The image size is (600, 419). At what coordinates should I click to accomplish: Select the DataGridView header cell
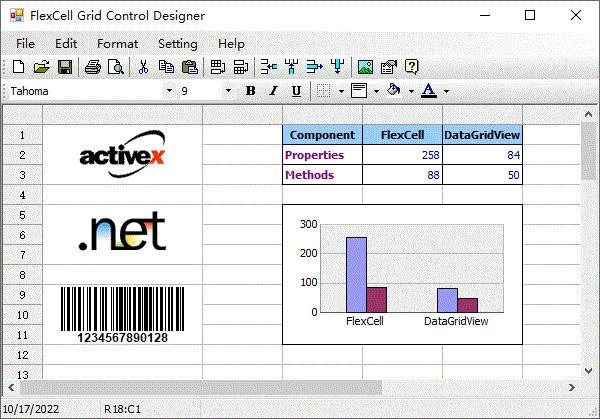pyautogui.click(x=482, y=135)
